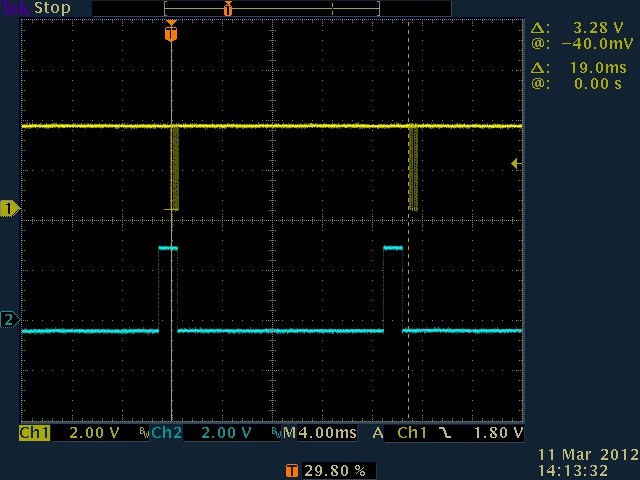Click the trigger level arrow on right edge
This screenshot has height=480, width=640.
point(516,163)
